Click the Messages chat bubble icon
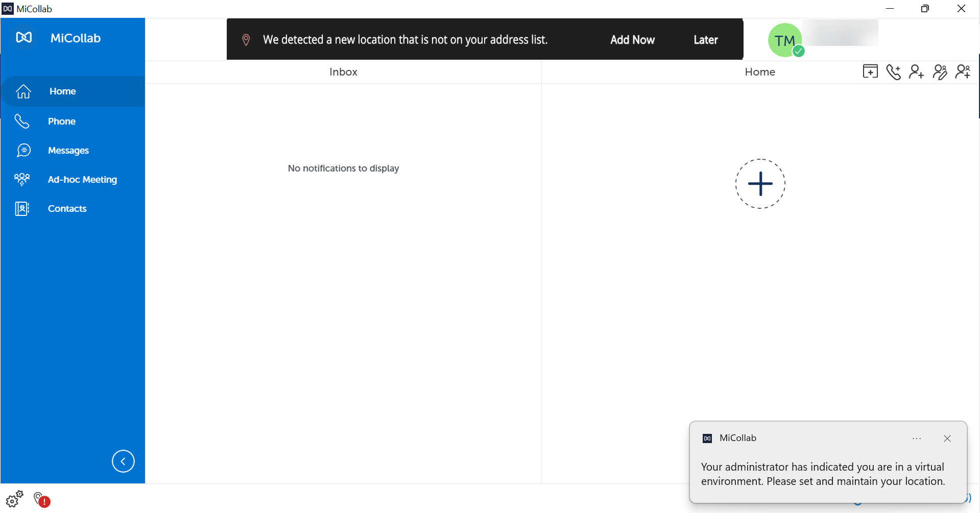This screenshot has width=980, height=513. [x=23, y=150]
